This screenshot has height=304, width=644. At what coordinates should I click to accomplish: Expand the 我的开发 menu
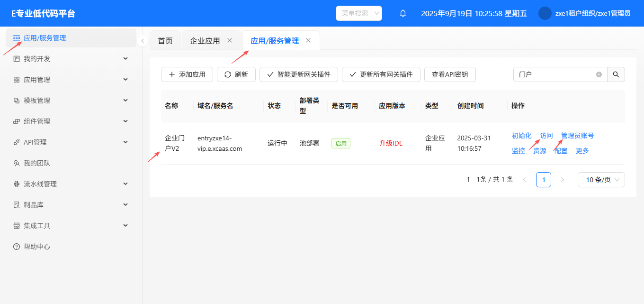point(71,59)
